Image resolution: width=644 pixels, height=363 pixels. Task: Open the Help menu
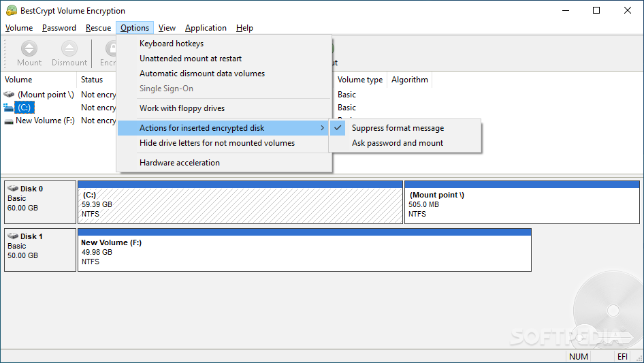[244, 28]
